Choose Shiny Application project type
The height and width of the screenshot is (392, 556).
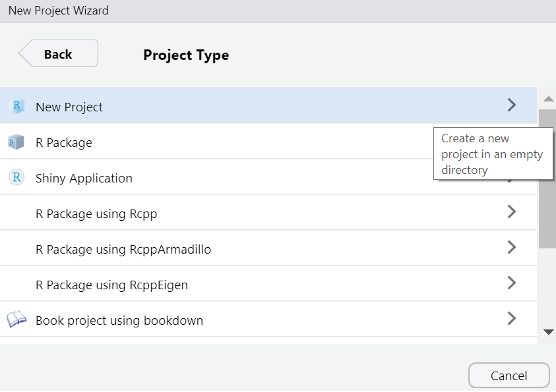268,177
